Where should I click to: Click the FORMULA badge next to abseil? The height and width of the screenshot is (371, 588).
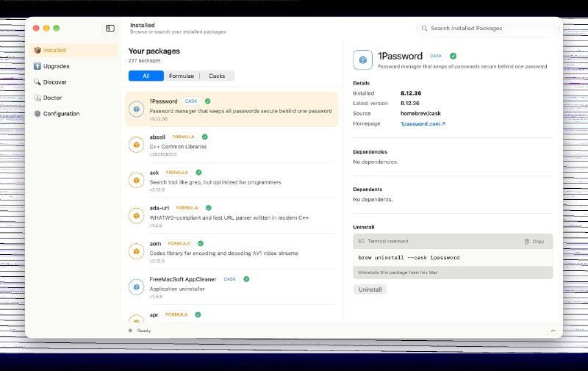point(183,137)
